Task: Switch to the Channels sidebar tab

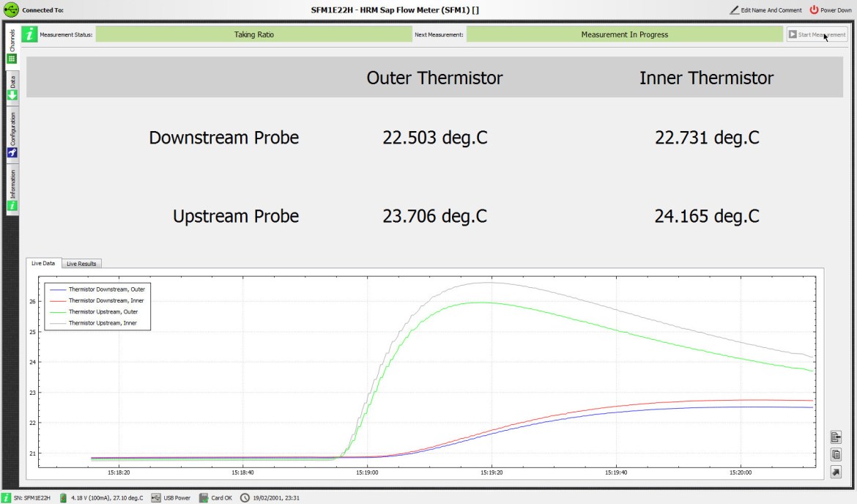Action: point(12,46)
